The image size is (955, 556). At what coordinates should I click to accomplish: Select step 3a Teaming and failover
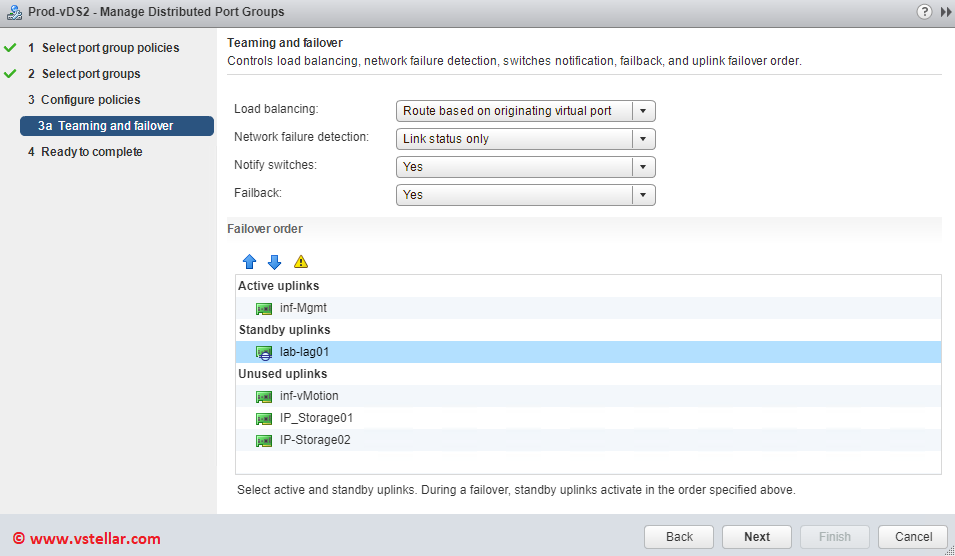[x=117, y=126]
